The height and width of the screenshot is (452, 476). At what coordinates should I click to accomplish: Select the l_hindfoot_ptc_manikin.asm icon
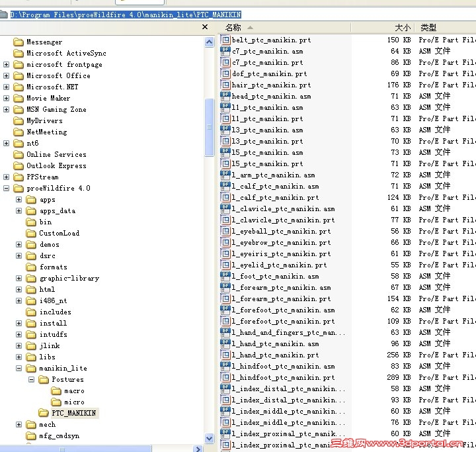(x=225, y=366)
